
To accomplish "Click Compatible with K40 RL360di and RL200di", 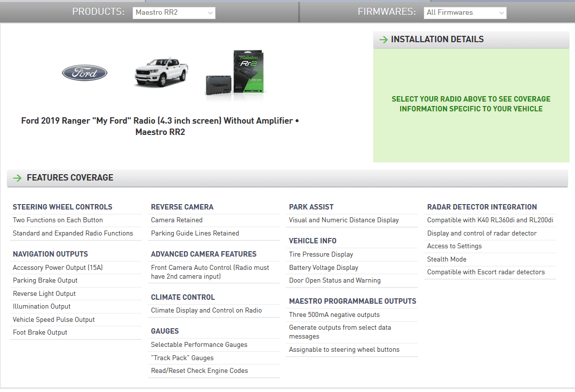I will tap(490, 220).
